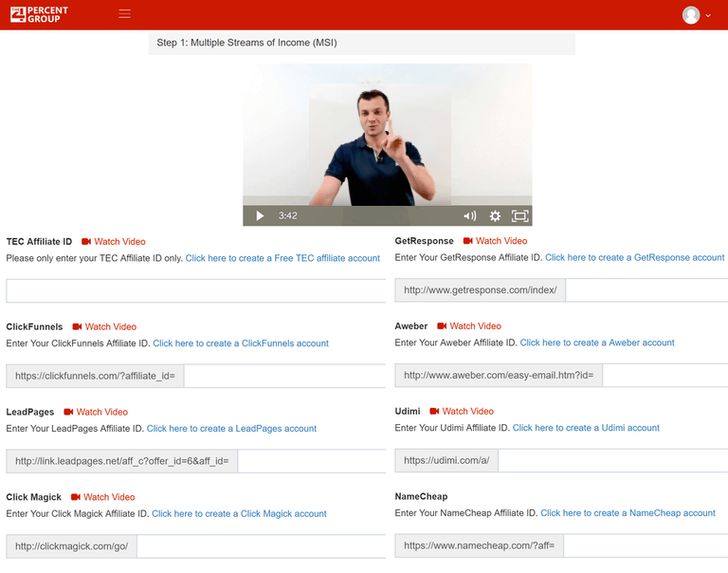The image size is (728, 573).
Task: Open the hamburger menu in the header
Action: point(124,14)
